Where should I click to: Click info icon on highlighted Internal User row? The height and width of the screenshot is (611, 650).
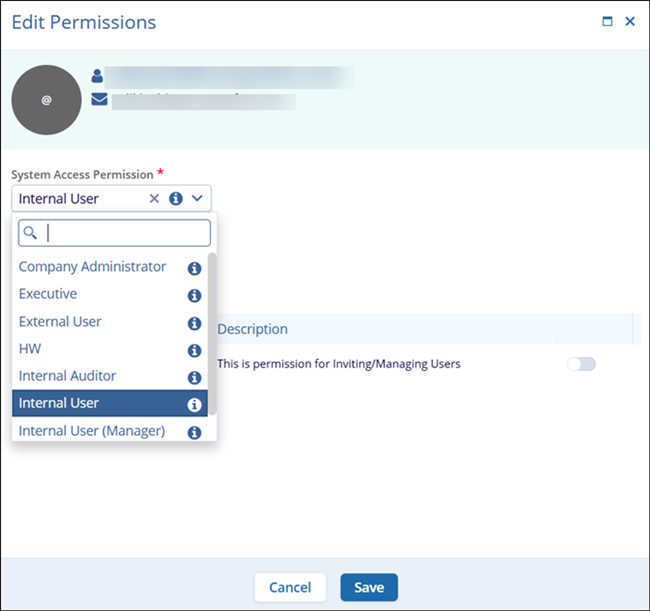pyautogui.click(x=194, y=405)
